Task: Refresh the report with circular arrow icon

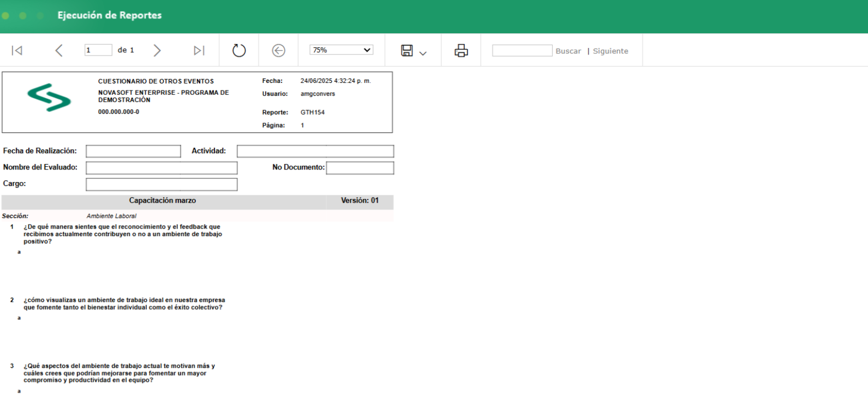Action: pyautogui.click(x=239, y=51)
